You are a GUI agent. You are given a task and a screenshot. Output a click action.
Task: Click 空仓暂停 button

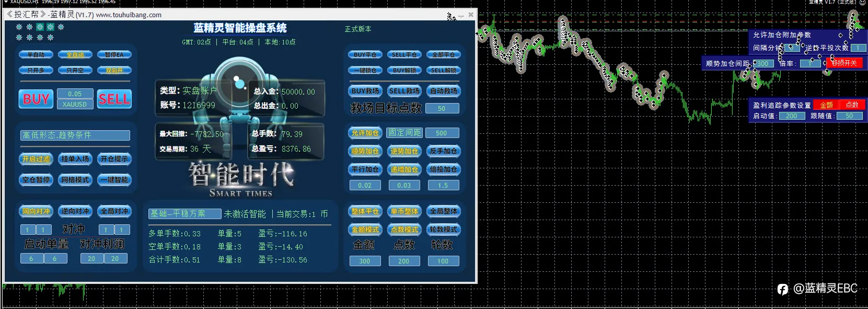click(36, 180)
